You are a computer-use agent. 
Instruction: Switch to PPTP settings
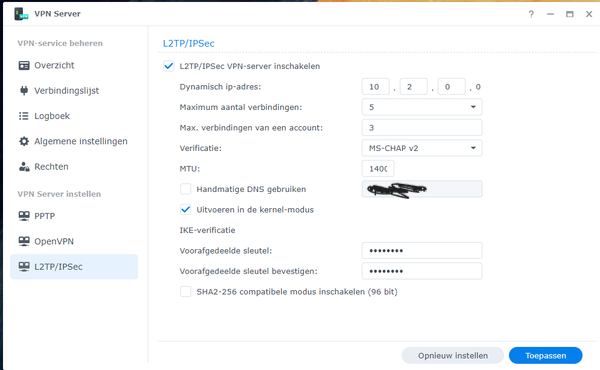click(74, 216)
